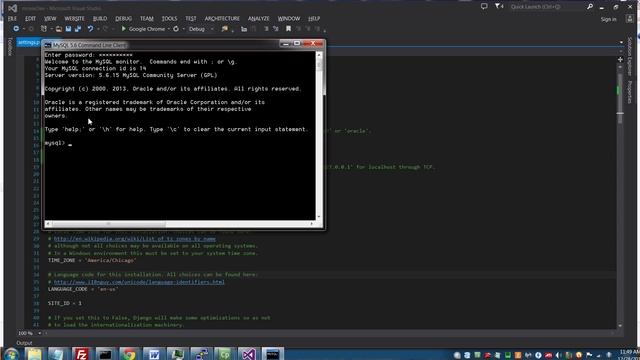Open the FILE menu
The image size is (640, 360).
(12, 19)
